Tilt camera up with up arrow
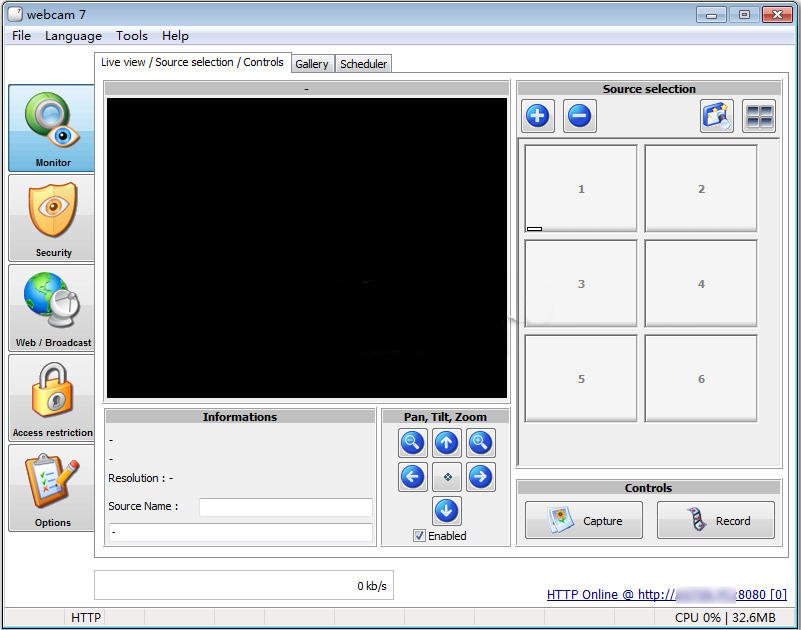This screenshot has width=801, height=630. [446, 442]
